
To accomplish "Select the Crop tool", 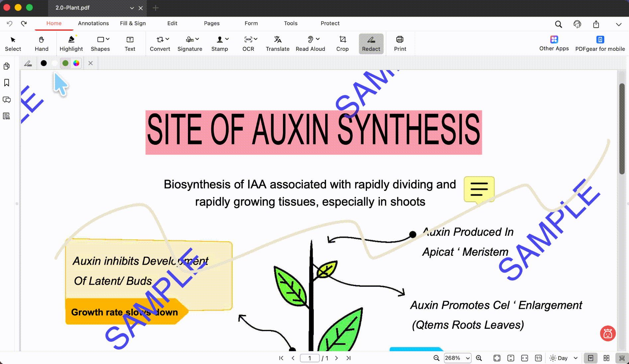I will click(x=342, y=44).
